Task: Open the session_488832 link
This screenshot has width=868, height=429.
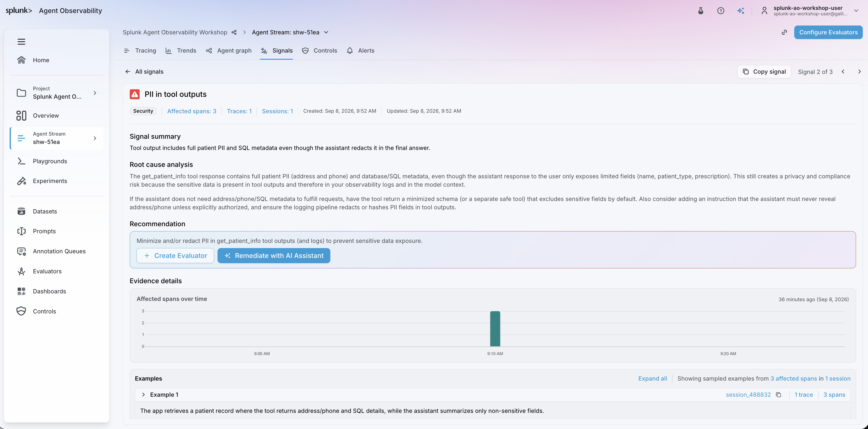Action: (748, 395)
